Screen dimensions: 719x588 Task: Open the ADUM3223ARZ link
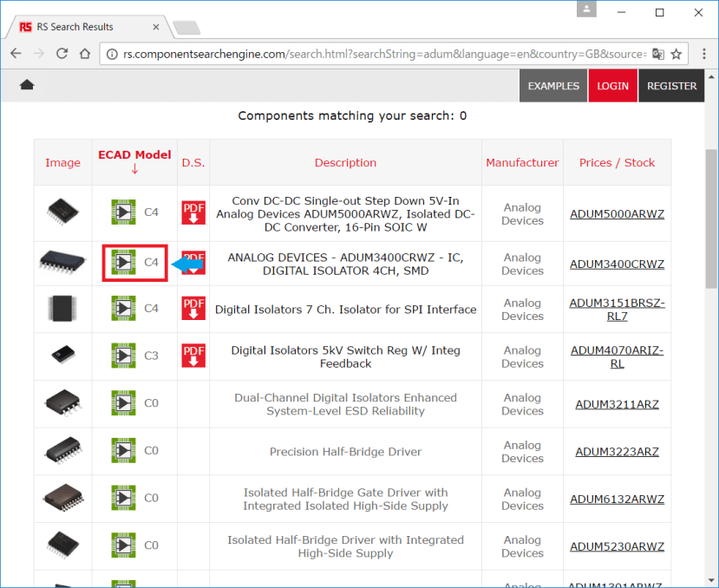click(x=618, y=452)
